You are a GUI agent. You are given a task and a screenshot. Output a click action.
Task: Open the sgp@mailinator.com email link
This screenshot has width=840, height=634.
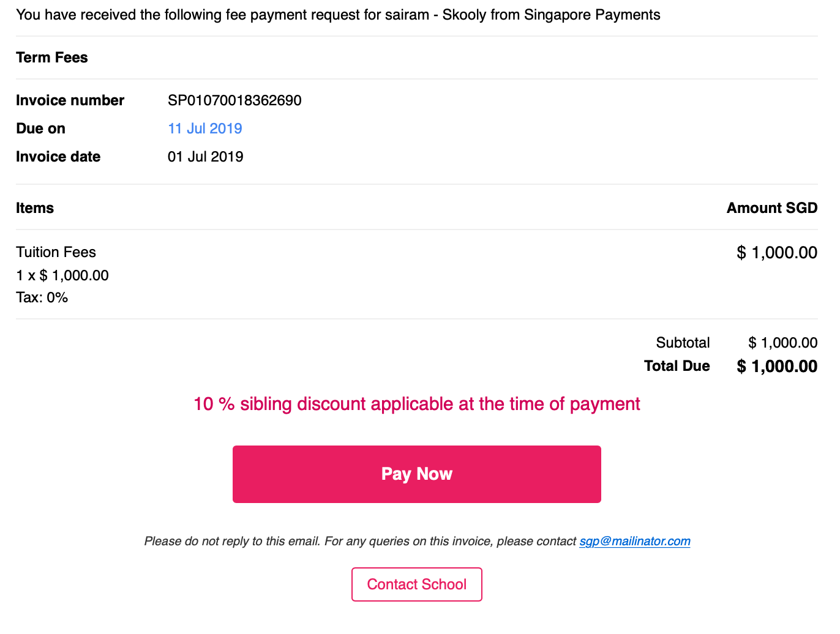pyautogui.click(x=635, y=541)
